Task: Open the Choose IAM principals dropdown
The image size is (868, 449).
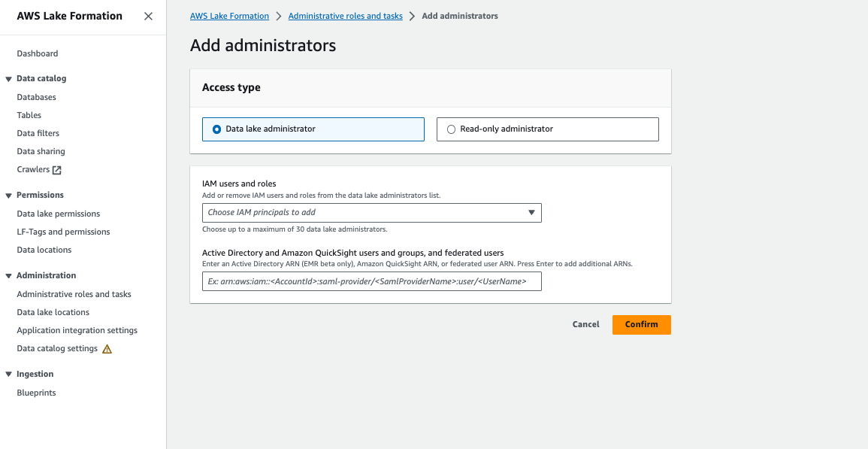Action: coord(371,213)
